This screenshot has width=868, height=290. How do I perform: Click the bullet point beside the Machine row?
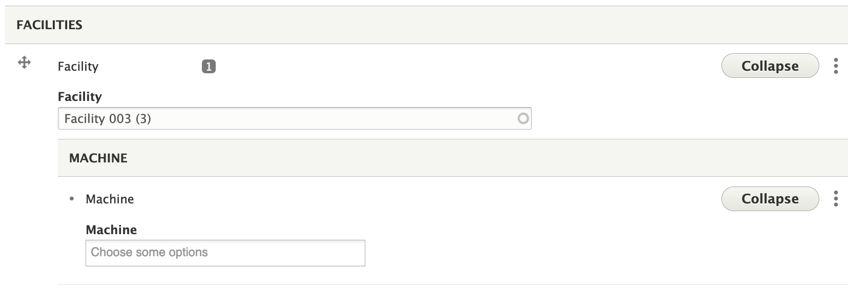tap(72, 199)
